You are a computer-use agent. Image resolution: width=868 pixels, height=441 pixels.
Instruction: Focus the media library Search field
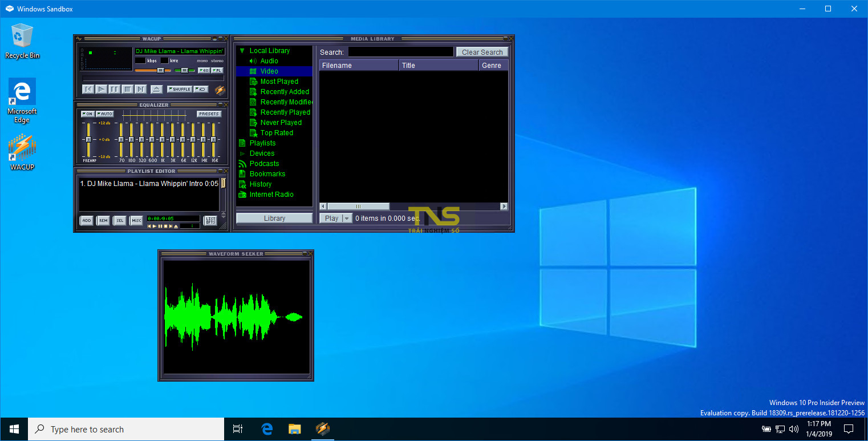401,52
